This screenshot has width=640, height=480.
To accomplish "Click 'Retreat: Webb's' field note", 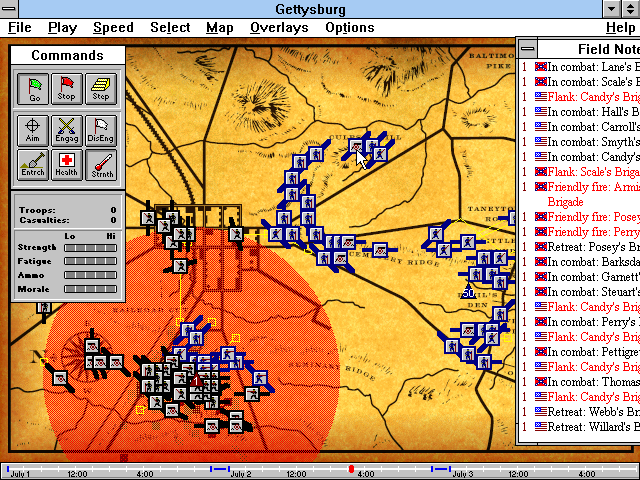I will 580,412.
